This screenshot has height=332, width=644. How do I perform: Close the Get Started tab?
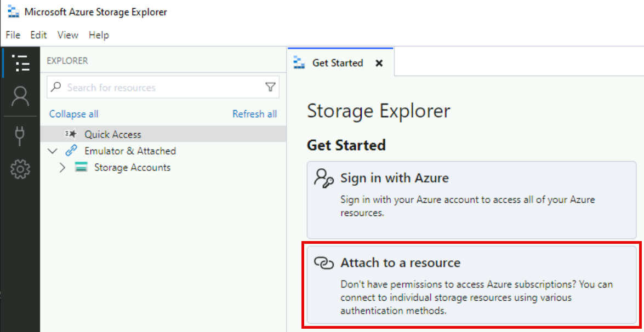pos(379,63)
